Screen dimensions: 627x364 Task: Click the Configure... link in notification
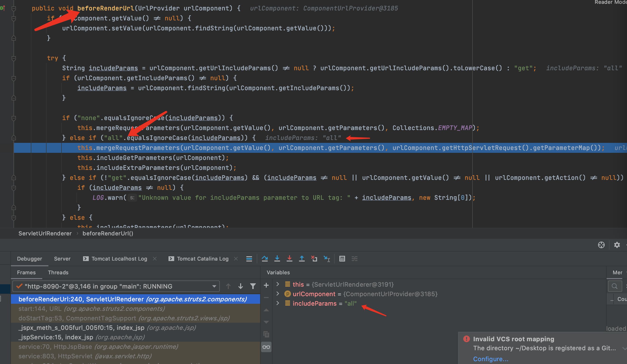[490, 359]
